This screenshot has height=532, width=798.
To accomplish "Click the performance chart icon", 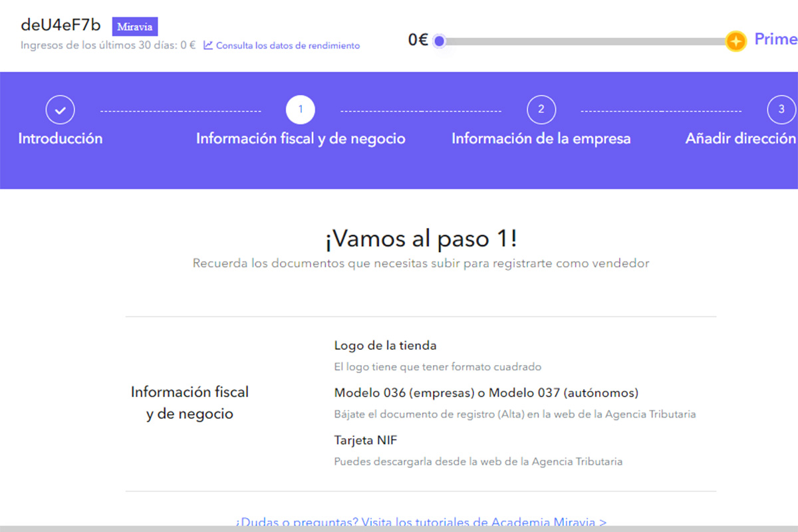I will coord(208,45).
